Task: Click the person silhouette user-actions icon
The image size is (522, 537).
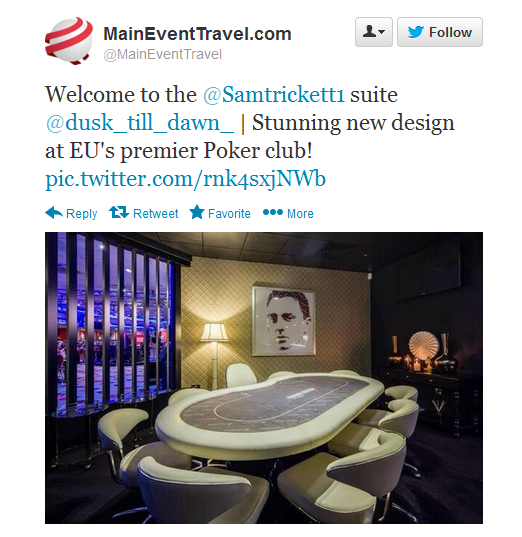Action: click(x=369, y=31)
